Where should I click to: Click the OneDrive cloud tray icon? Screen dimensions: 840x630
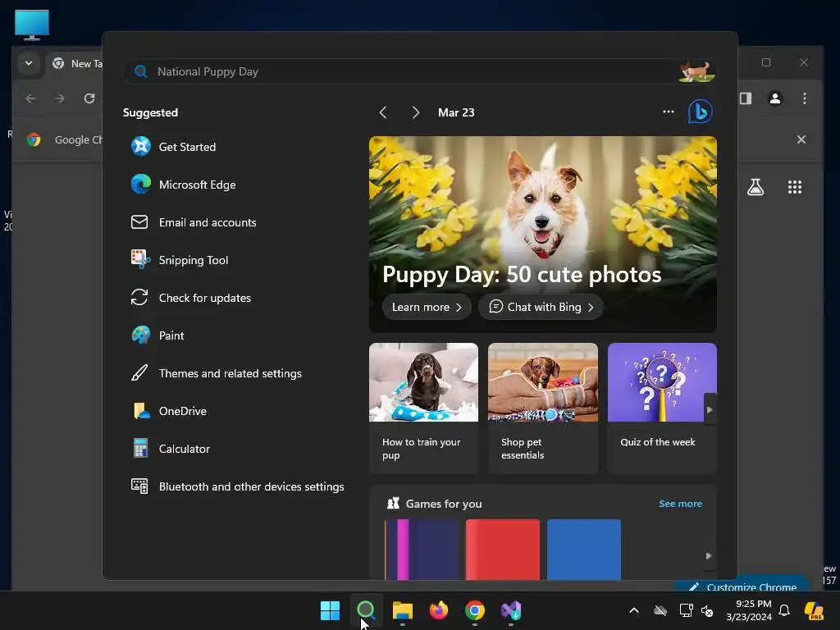coord(660,610)
